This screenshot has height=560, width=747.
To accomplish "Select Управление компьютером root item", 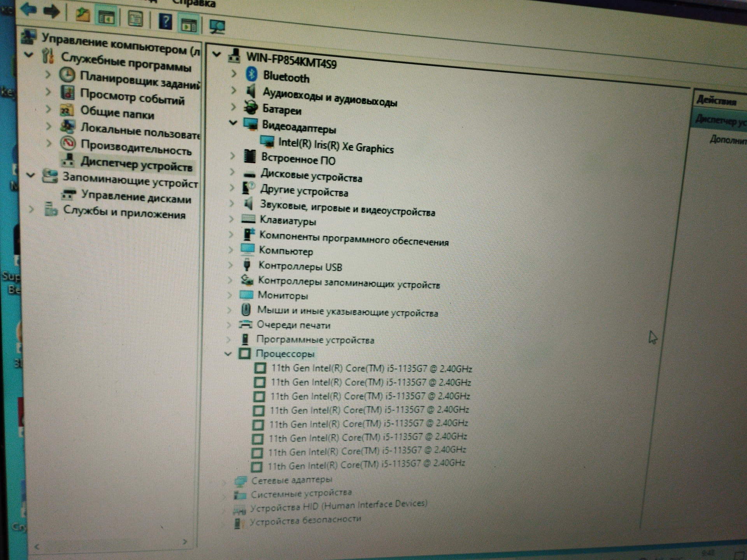I will tap(121, 44).
